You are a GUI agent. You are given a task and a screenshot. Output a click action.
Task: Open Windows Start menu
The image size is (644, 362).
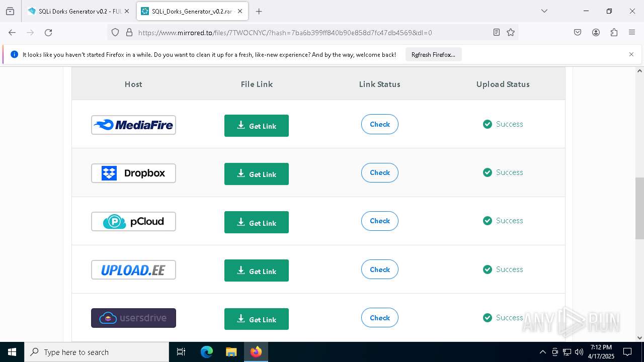coord(12,352)
